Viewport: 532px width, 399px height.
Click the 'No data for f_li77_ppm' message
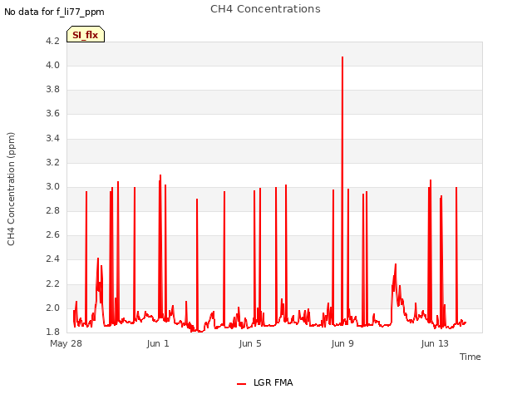[x=54, y=12]
